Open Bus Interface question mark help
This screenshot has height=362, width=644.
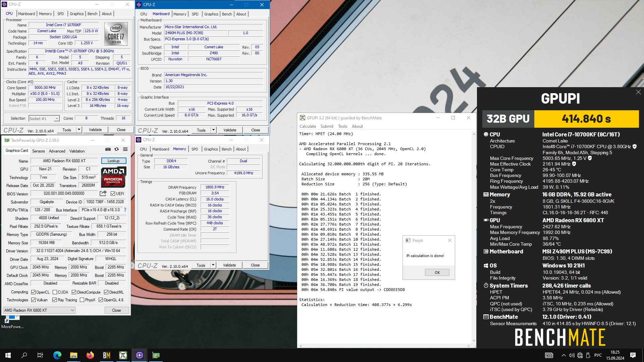(125, 210)
